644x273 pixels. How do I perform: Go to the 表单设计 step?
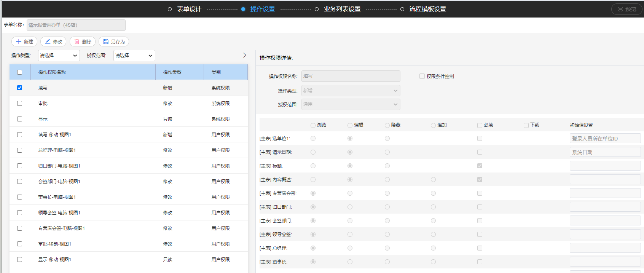point(189,9)
